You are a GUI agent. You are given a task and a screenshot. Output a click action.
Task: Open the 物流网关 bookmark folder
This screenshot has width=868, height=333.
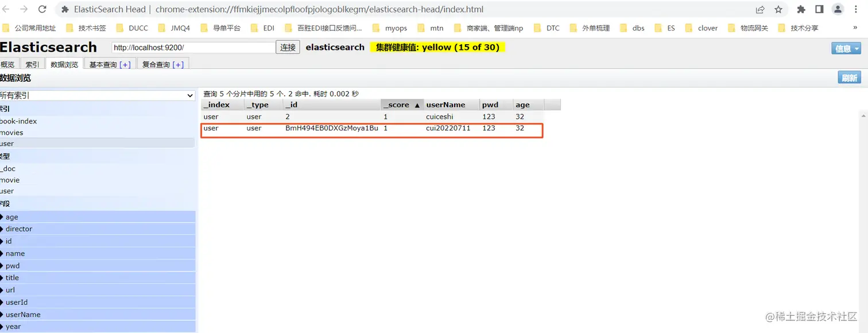coord(748,28)
